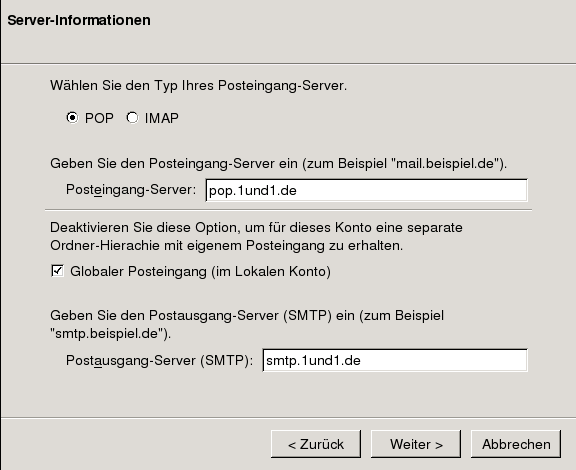Click the pop.1und1.de text in field

click(x=253, y=191)
